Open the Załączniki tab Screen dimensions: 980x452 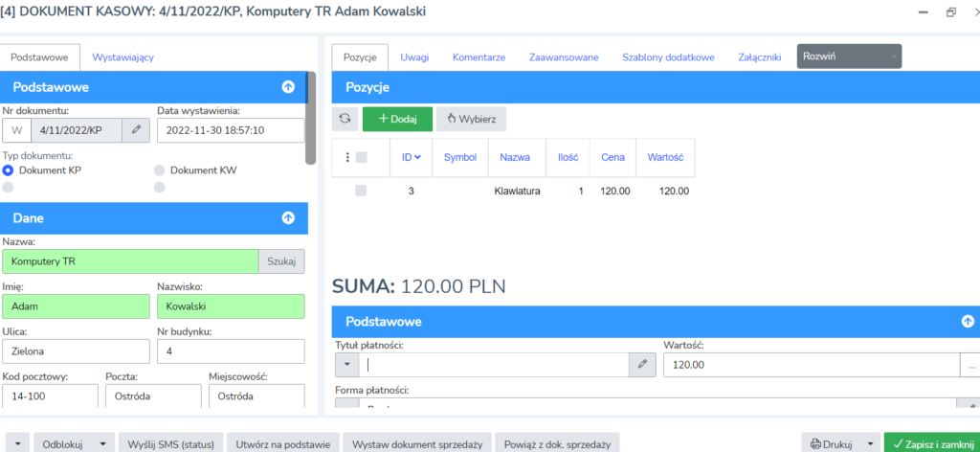[x=760, y=57]
